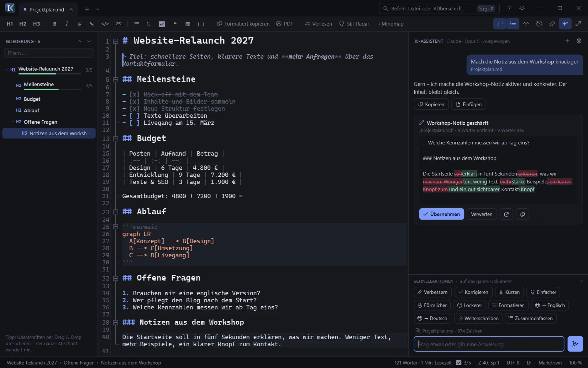Toggle the preview eye icon
Image resolution: width=588 pixels, height=368 pixels.
(x=526, y=24)
